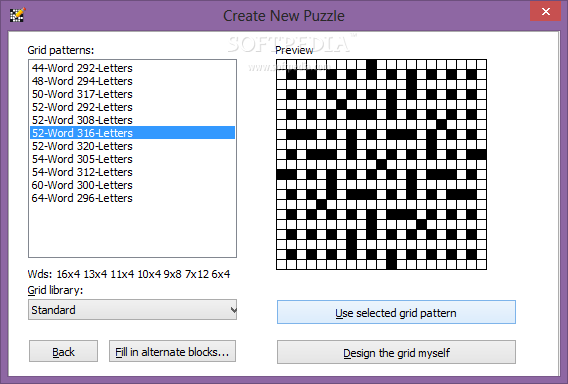Click Use selected grid pattern button
This screenshot has width=568, height=384.
(396, 312)
